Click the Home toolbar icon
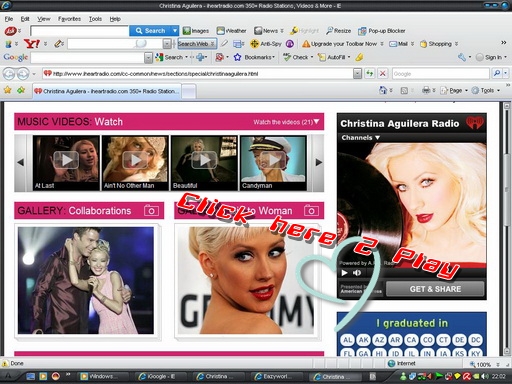 click(x=383, y=90)
